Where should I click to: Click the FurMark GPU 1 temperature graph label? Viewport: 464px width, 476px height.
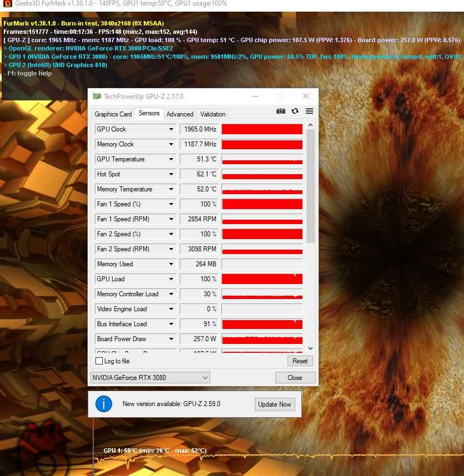pyautogui.click(x=155, y=450)
